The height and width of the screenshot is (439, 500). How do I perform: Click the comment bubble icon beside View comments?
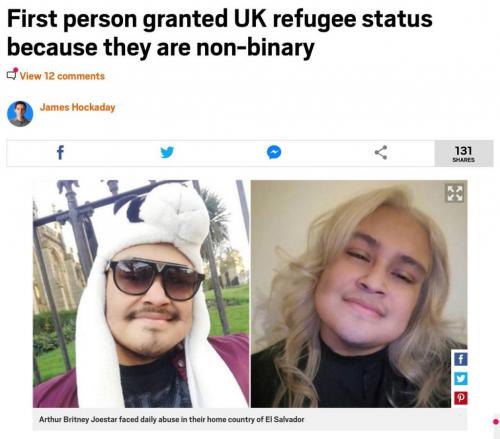tap(12, 74)
